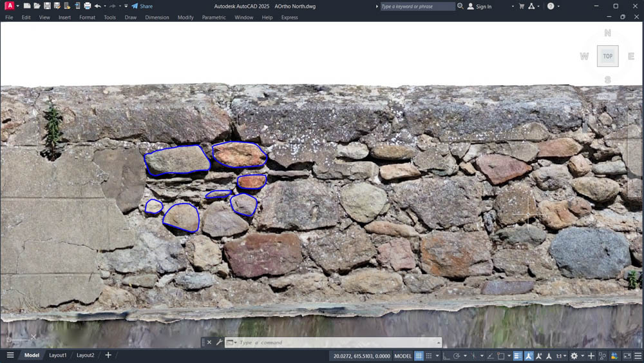Screen dimensions: 644x363
Task: Expand snap mode settings dropdown
Action: pyautogui.click(x=437, y=356)
